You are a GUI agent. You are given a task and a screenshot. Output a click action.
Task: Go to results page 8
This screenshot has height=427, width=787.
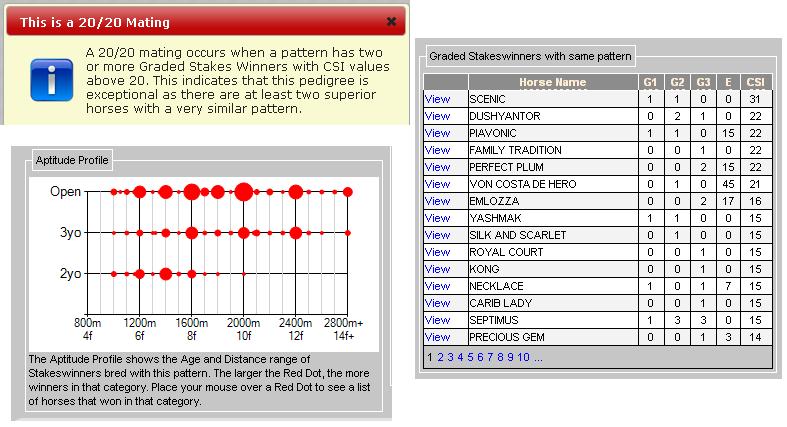500,357
